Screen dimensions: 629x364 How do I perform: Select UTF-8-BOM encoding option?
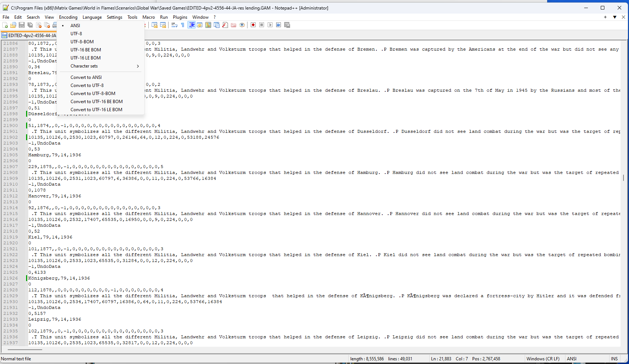click(x=101, y=42)
